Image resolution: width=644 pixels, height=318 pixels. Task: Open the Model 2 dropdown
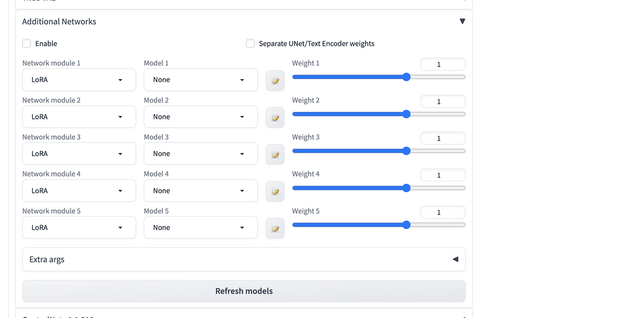(x=201, y=117)
